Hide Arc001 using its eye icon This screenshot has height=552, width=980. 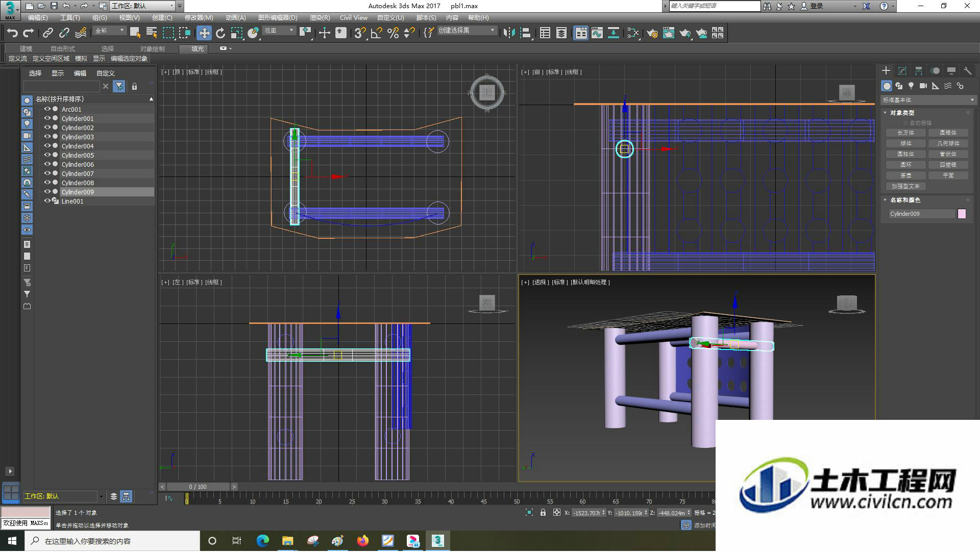click(47, 109)
